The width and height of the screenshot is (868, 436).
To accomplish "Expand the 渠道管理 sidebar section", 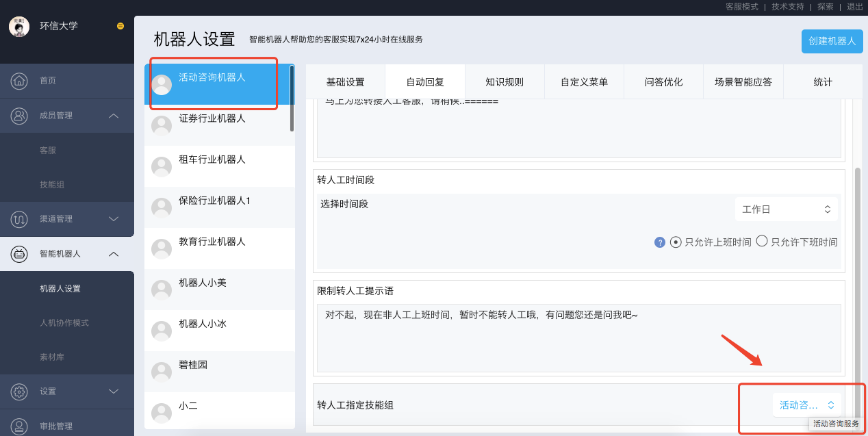I will coord(114,219).
